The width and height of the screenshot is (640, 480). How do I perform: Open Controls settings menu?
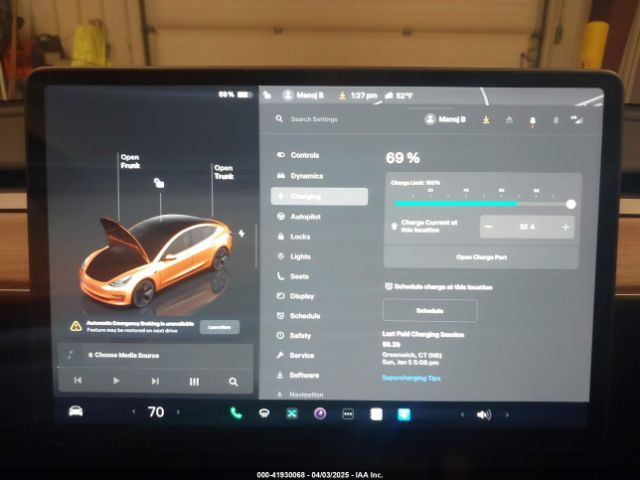[x=298, y=155]
